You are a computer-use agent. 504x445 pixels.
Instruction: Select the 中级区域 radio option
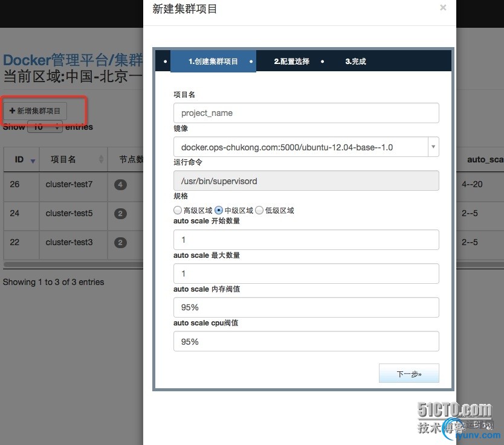(219, 210)
